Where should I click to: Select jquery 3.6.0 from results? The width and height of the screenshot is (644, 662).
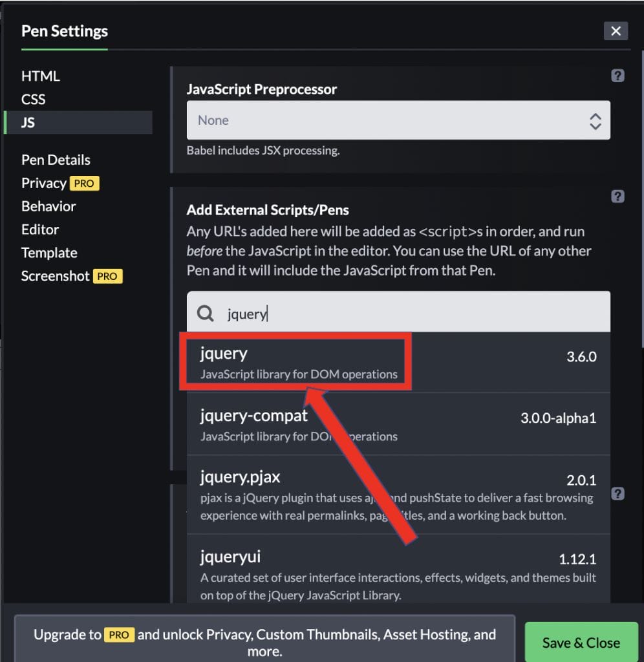[x=398, y=363]
